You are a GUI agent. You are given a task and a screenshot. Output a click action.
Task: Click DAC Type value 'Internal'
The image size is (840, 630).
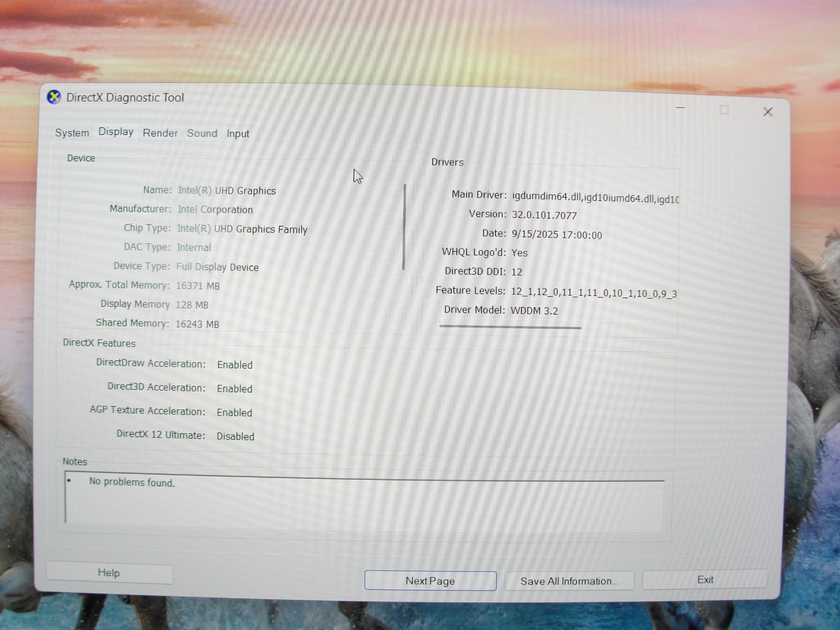click(x=194, y=247)
